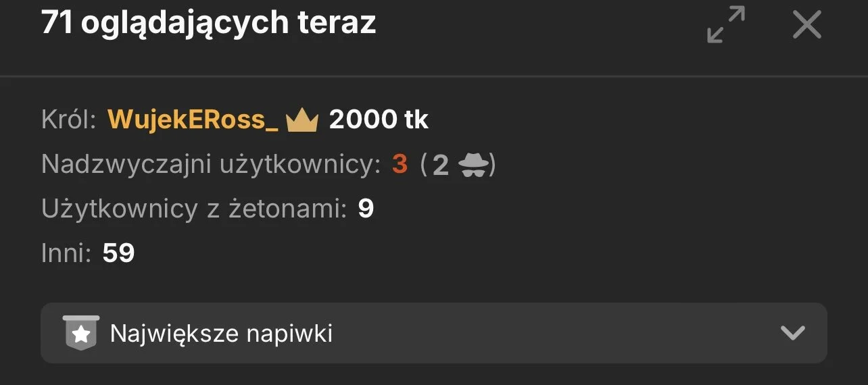Screen dimensions: 868x385
Task: Close the viewers panel with X
Action: (x=806, y=25)
